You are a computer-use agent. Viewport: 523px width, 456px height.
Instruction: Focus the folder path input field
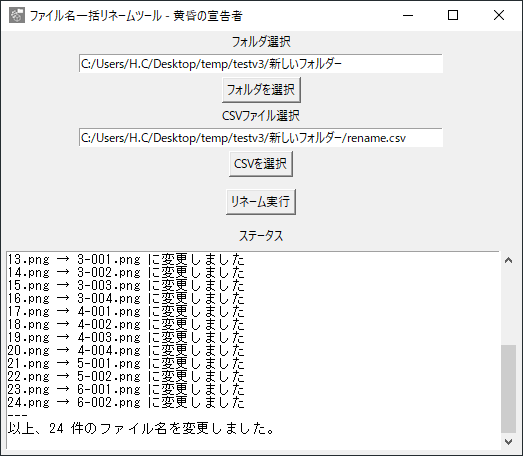click(x=261, y=63)
